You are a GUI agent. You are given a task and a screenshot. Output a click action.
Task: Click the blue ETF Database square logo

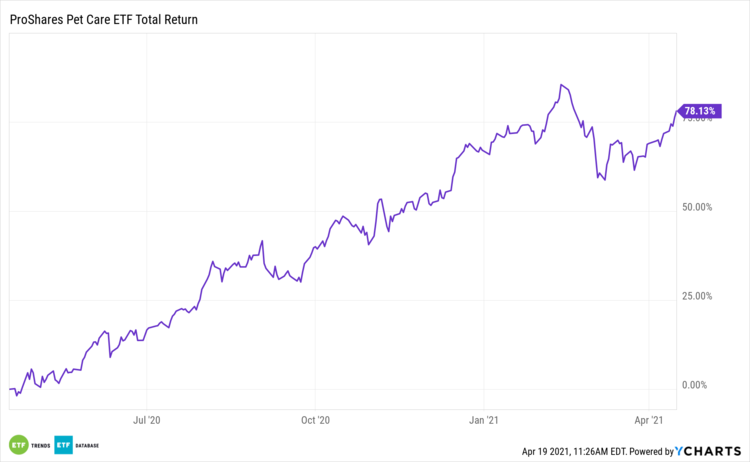click(63, 444)
